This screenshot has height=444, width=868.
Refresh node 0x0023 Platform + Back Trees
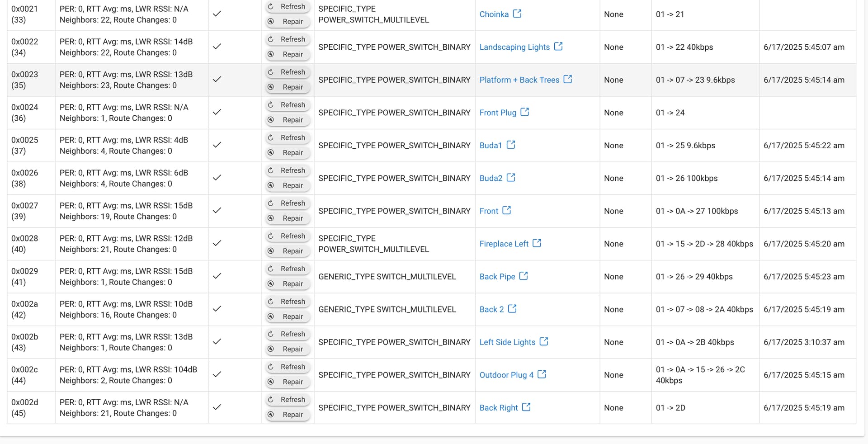point(288,72)
